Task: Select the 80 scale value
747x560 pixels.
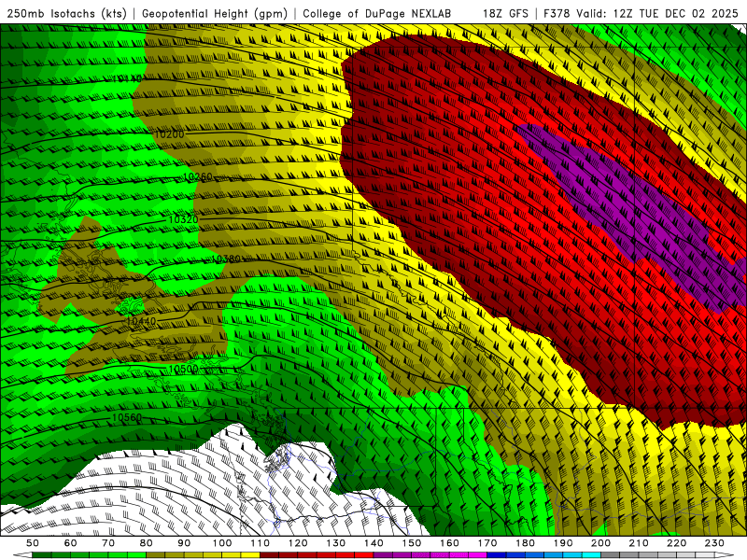Action: (x=147, y=543)
